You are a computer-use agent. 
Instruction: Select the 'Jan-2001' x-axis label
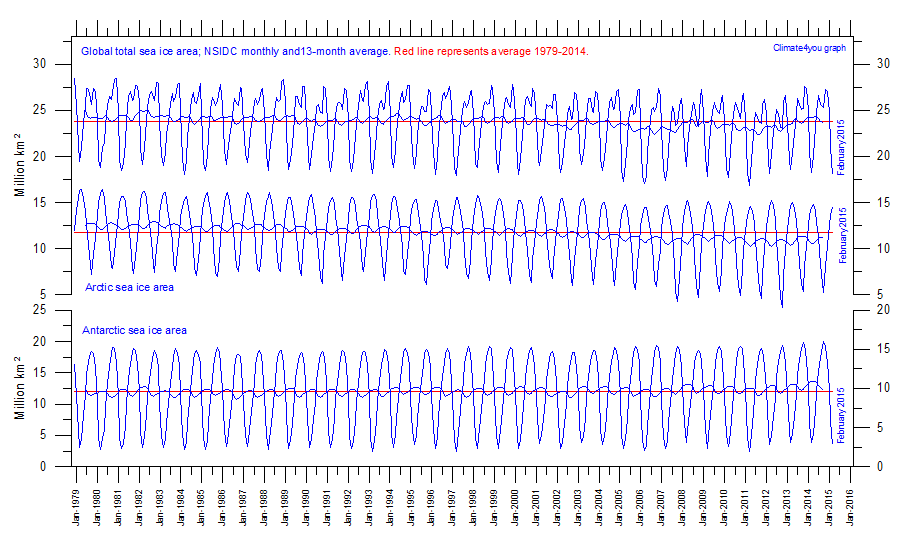[x=536, y=508]
